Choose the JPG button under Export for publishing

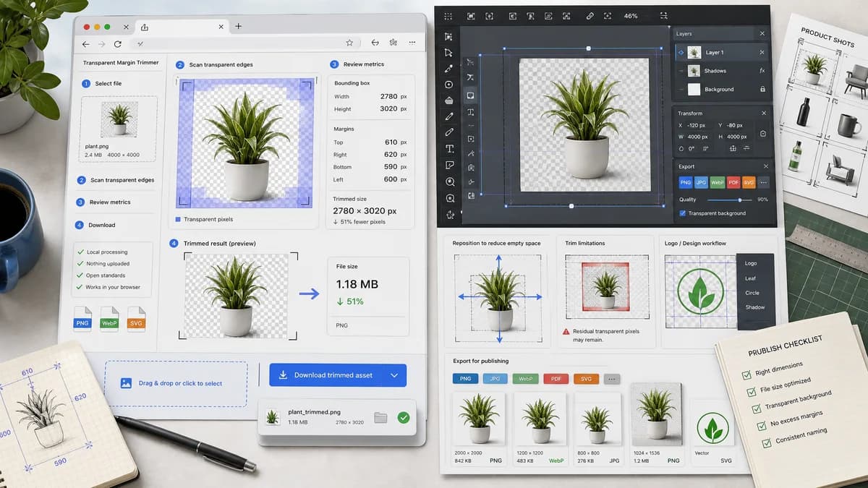pyautogui.click(x=495, y=379)
